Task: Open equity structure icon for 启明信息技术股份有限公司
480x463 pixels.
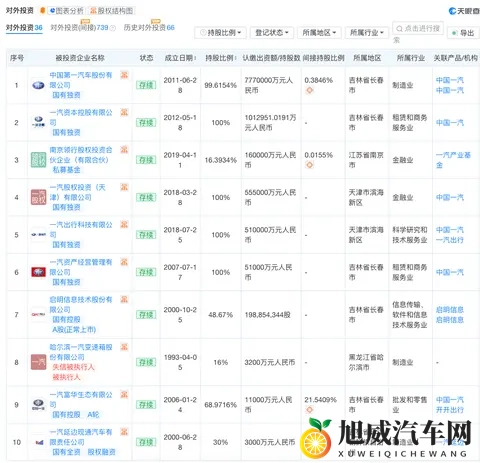Action: click(x=124, y=299)
